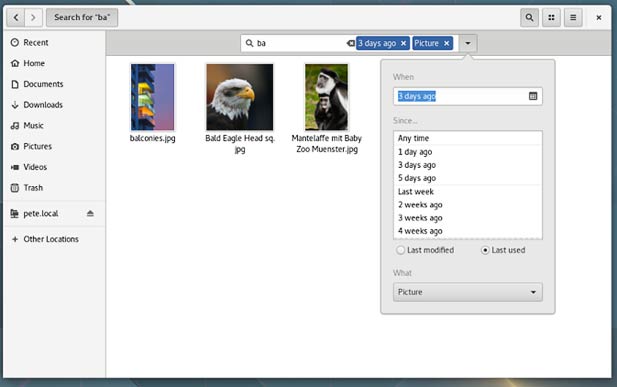
Task: Choose '2 weeks ago' in the Since list
Action: 467,205
